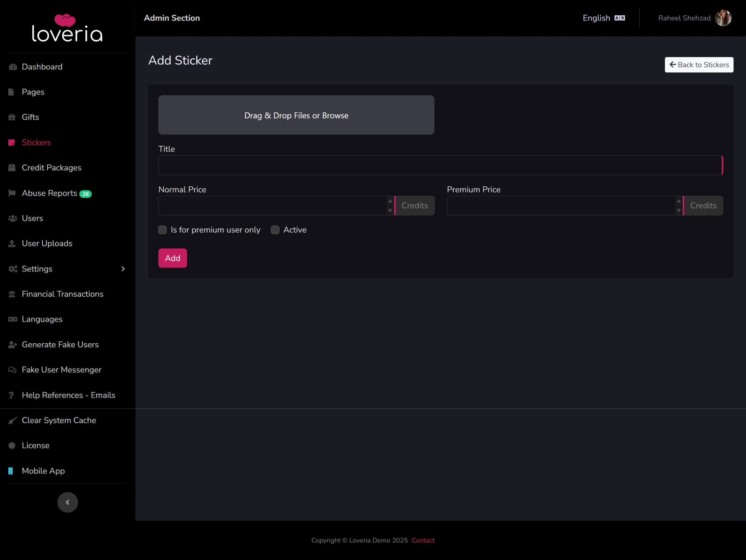Image resolution: width=746 pixels, height=560 pixels.
Task: Click the Abuse Reports flag icon
Action: point(12,193)
